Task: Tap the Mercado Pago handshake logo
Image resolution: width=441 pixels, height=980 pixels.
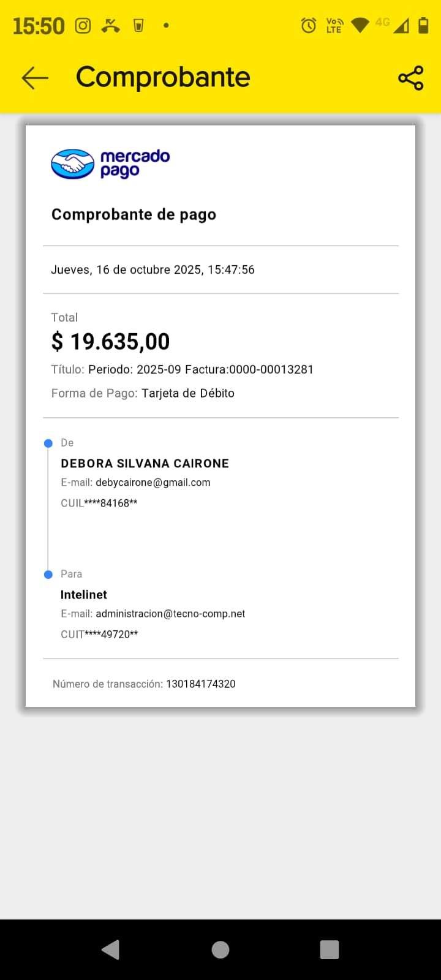Action: (x=72, y=164)
